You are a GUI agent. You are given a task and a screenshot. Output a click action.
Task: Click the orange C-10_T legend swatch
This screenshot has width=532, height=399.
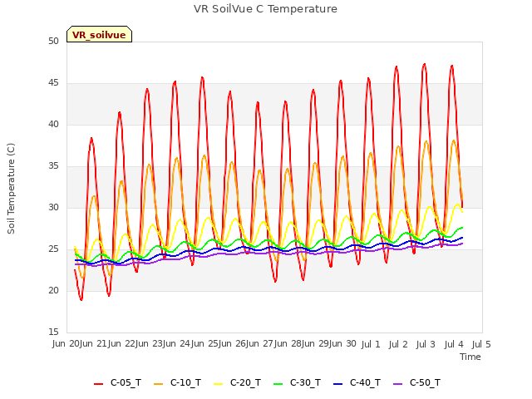[x=158, y=384]
